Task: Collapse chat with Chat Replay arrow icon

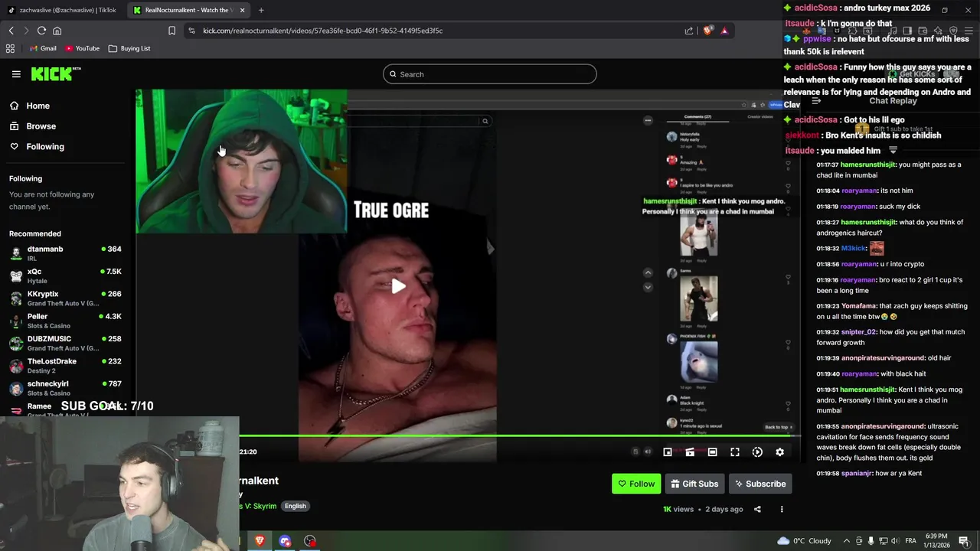Action: [x=816, y=101]
